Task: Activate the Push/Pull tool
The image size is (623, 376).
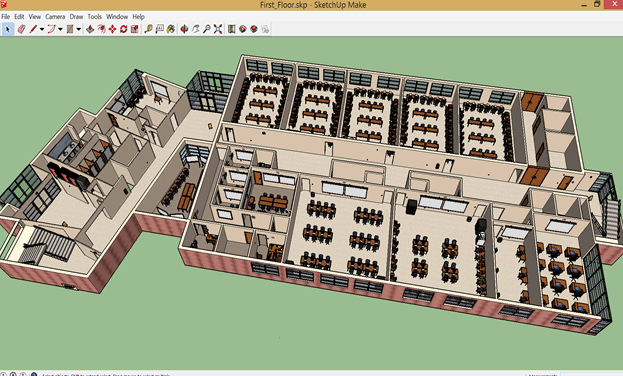Action: [90, 29]
